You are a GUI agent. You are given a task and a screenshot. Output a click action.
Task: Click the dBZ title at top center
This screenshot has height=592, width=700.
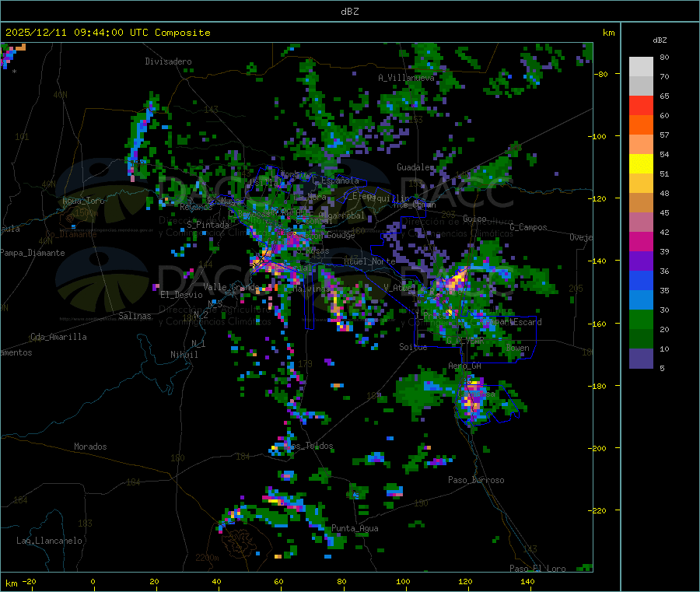click(x=349, y=12)
